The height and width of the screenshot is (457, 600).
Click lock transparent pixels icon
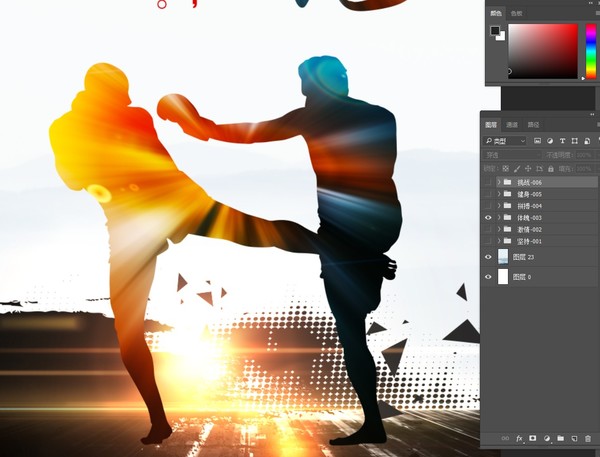(x=505, y=168)
